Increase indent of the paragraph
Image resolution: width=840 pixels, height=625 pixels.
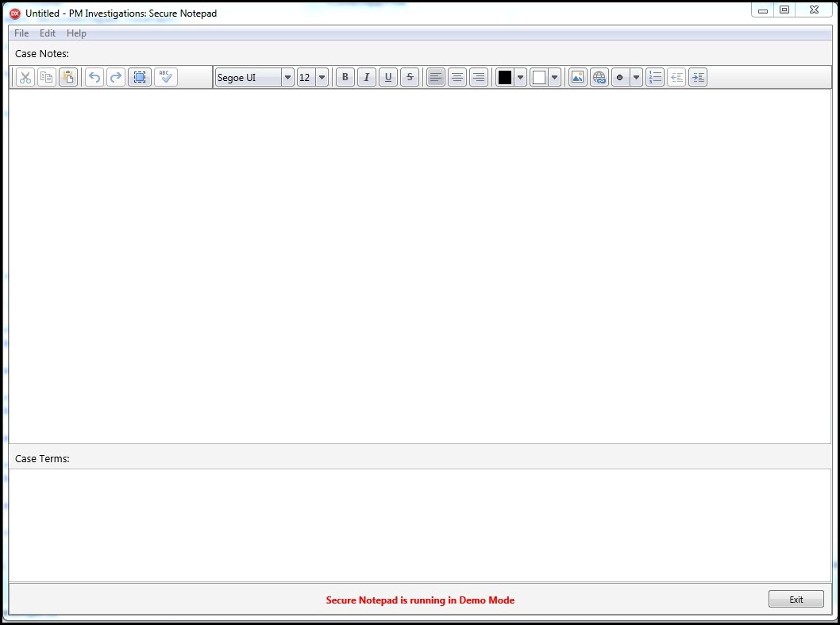point(698,77)
